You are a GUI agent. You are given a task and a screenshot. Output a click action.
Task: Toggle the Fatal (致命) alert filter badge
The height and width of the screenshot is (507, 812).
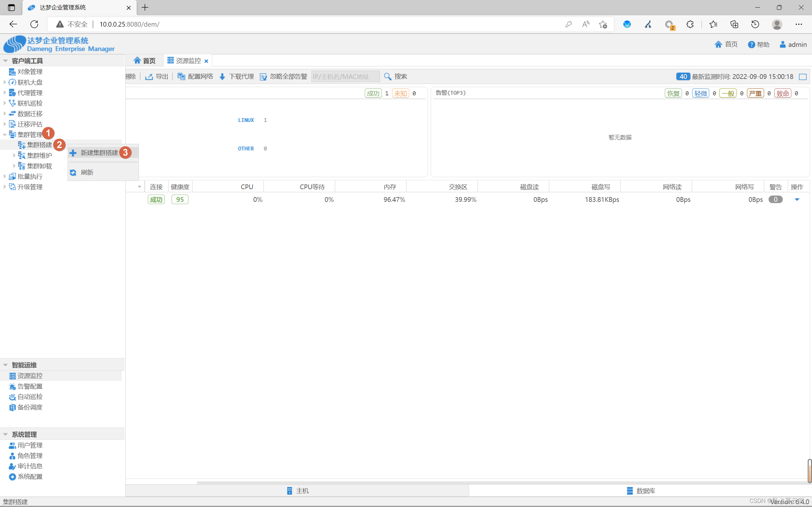tap(782, 93)
